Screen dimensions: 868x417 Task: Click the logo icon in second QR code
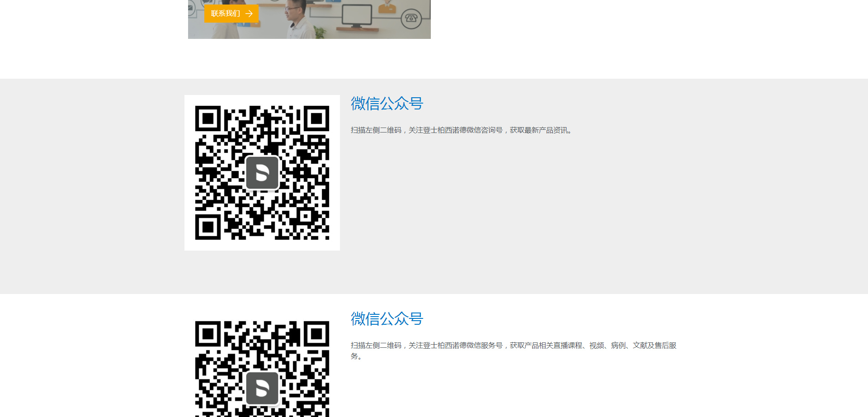pyautogui.click(x=262, y=388)
